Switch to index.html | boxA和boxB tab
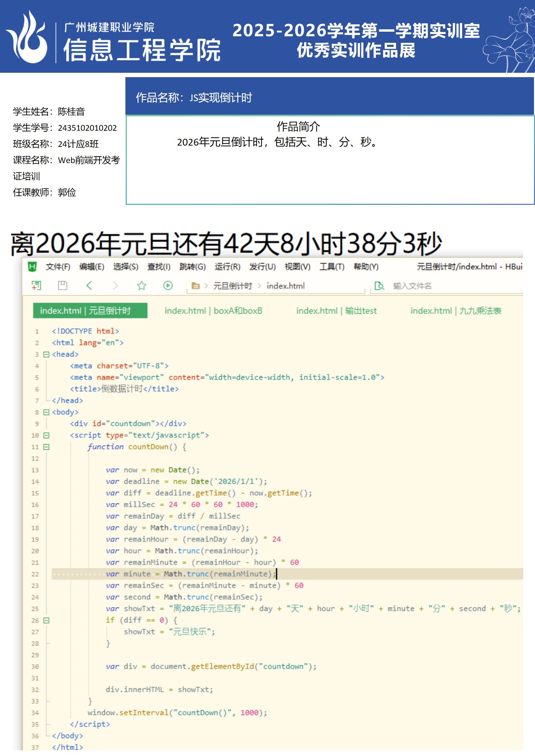Image resolution: width=535 pixels, height=756 pixels. pos(213,311)
